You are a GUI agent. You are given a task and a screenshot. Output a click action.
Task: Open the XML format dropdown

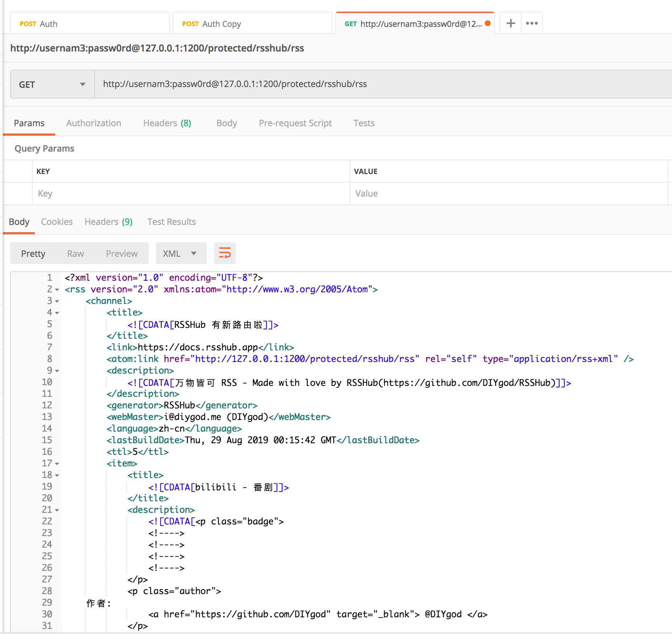tap(181, 253)
